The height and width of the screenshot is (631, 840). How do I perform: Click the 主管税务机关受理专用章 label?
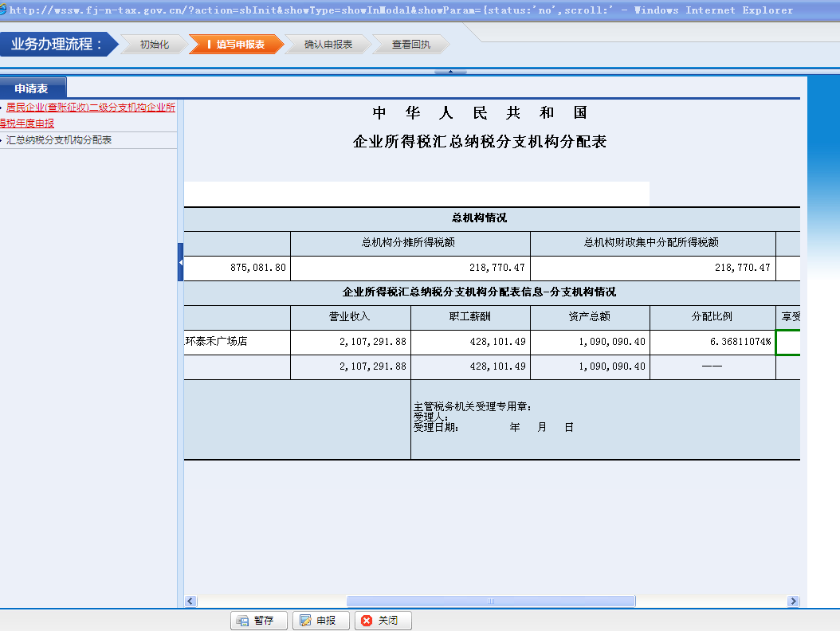coord(473,406)
